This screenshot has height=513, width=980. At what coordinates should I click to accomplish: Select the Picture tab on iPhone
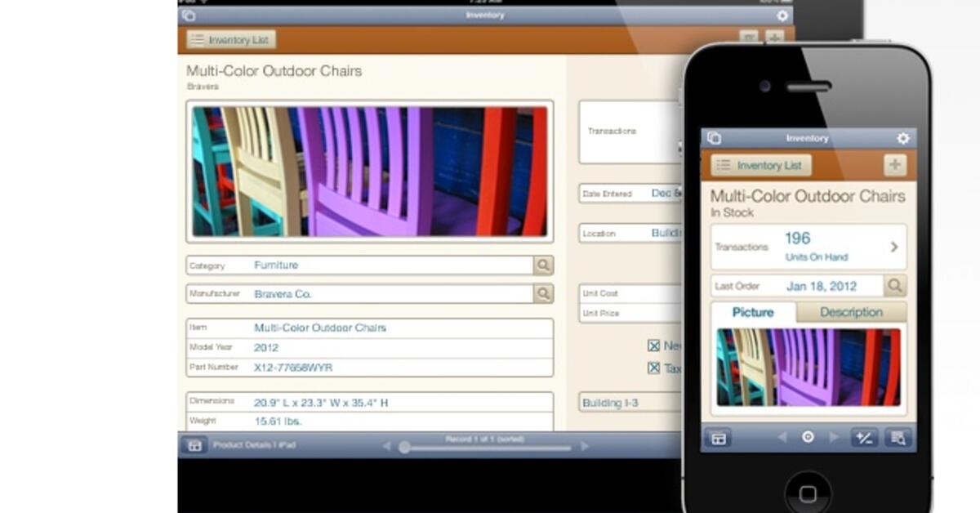751,312
